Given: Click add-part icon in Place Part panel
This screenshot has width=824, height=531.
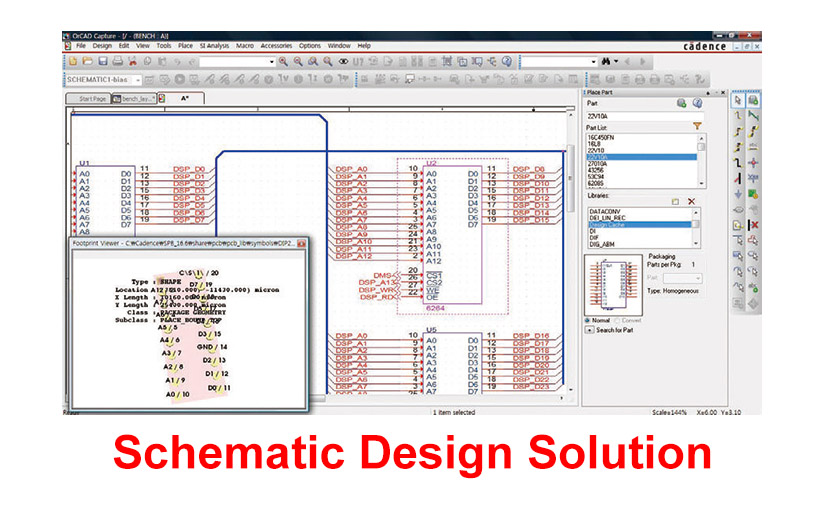Looking at the screenshot, I should pyautogui.click(x=682, y=103).
